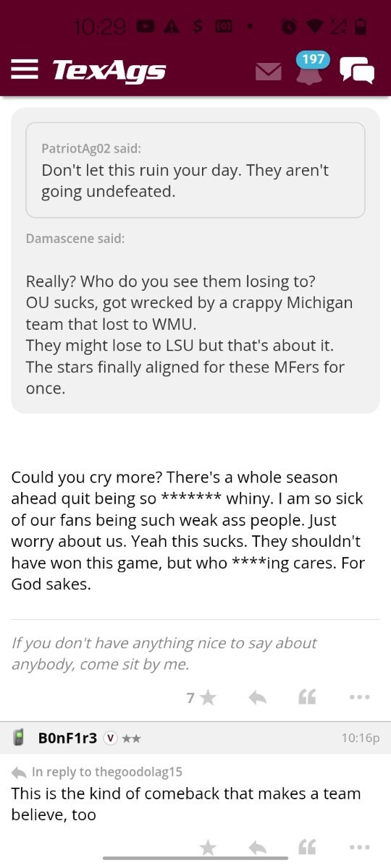Viewport: 391px width, 868px height.
Task: Open more options on B0nF1r3's post
Action: coord(359,848)
